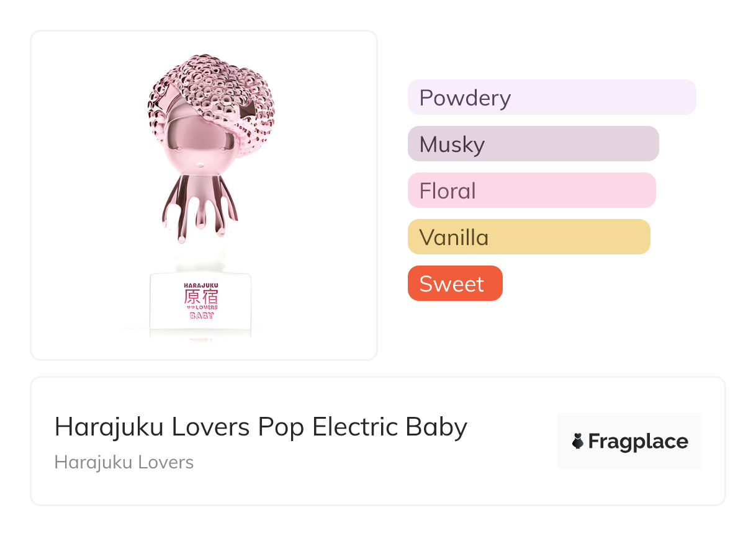The image size is (756, 536).
Task: Click the pink Floral accord bar
Action: [x=531, y=190]
